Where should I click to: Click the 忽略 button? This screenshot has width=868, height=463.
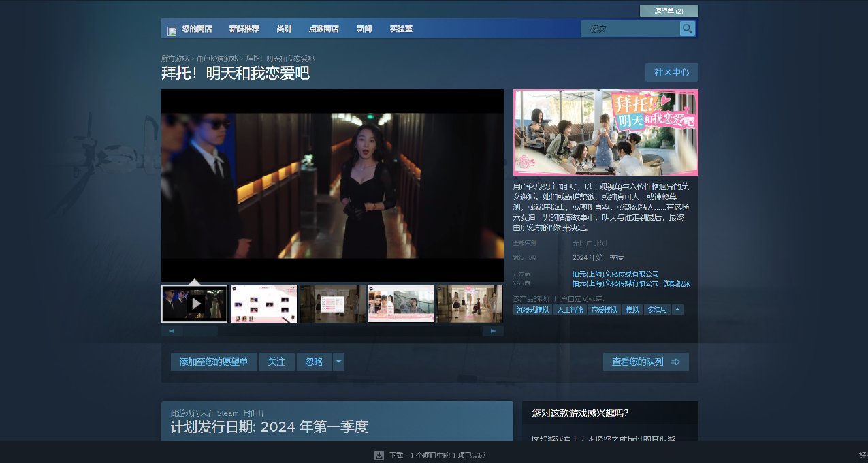[x=314, y=362]
